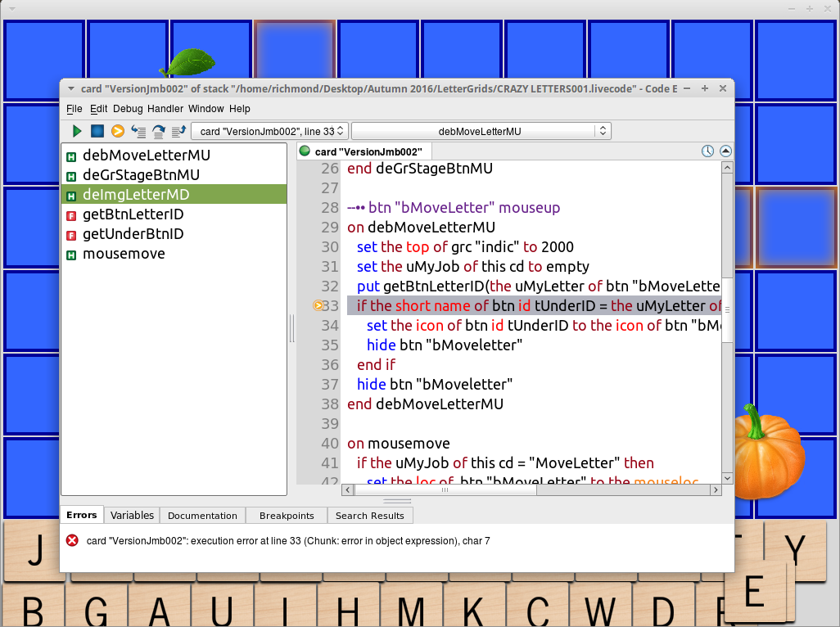Select getBtnLetterID in the handler list

pos(133,214)
